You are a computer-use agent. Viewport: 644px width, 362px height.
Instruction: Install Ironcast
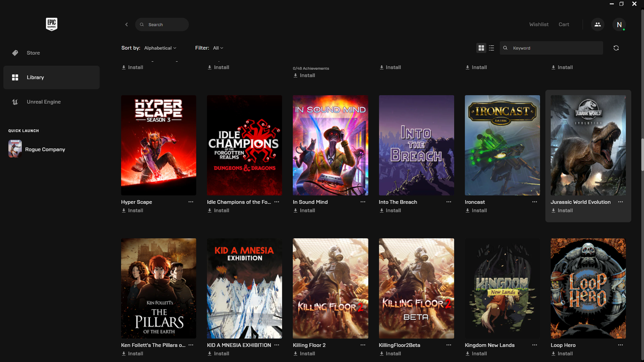click(476, 210)
